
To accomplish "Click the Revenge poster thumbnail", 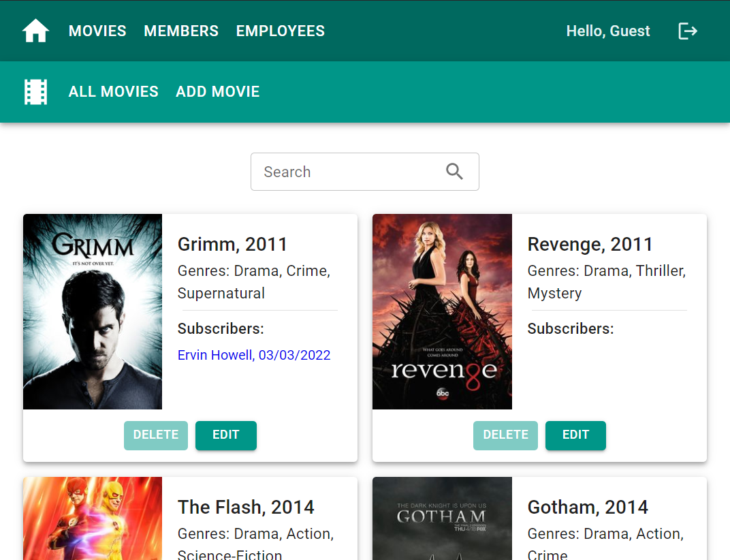I will click(x=442, y=312).
